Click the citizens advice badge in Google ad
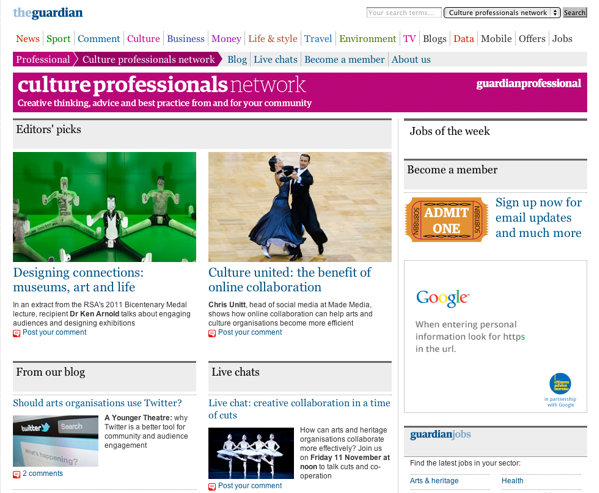The image size is (599, 493). (x=560, y=383)
